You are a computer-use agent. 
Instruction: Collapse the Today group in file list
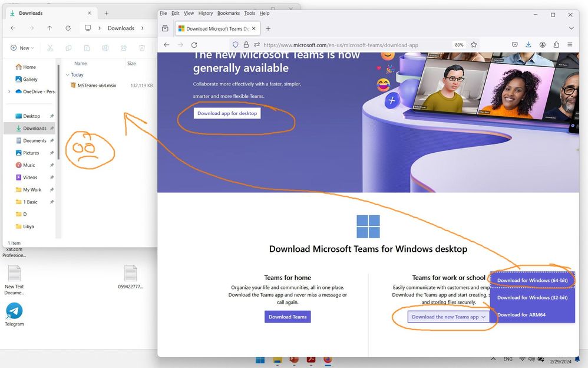[x=68, y=75]
